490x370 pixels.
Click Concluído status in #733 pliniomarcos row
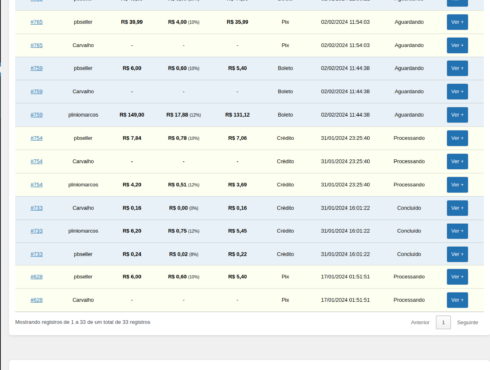point(409,231)
